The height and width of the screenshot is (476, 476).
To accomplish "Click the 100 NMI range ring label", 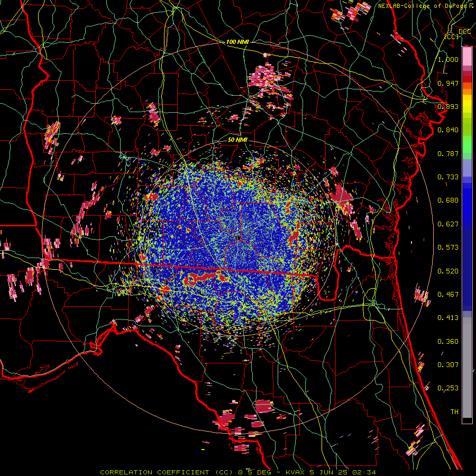I will [x=237, y=42].
